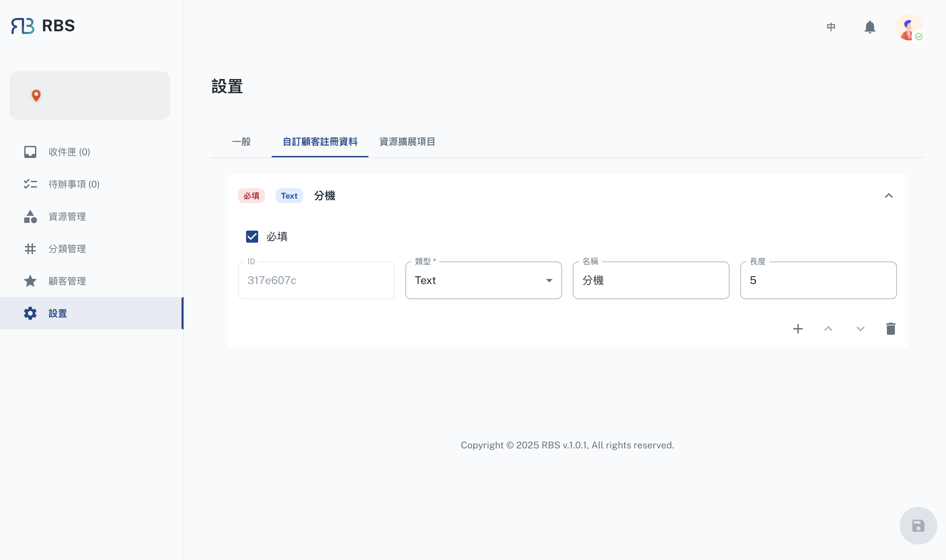Click the floating save icon button

click(x=918, y=525)
